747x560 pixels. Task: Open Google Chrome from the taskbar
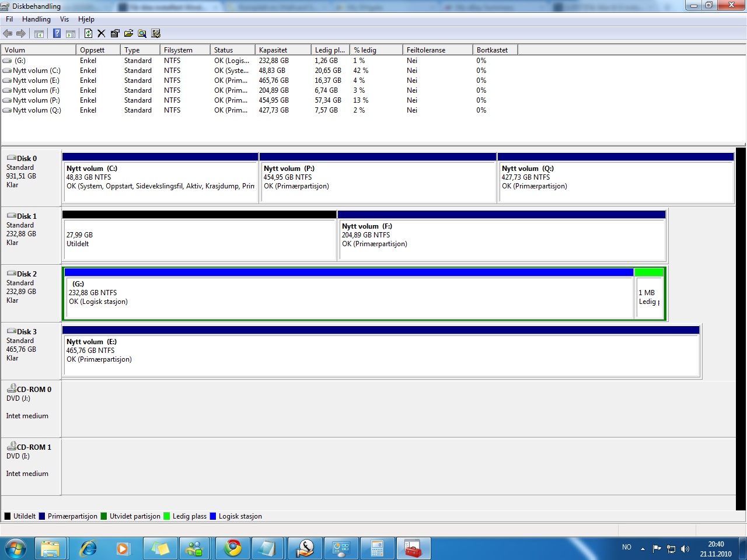point(233,548)
